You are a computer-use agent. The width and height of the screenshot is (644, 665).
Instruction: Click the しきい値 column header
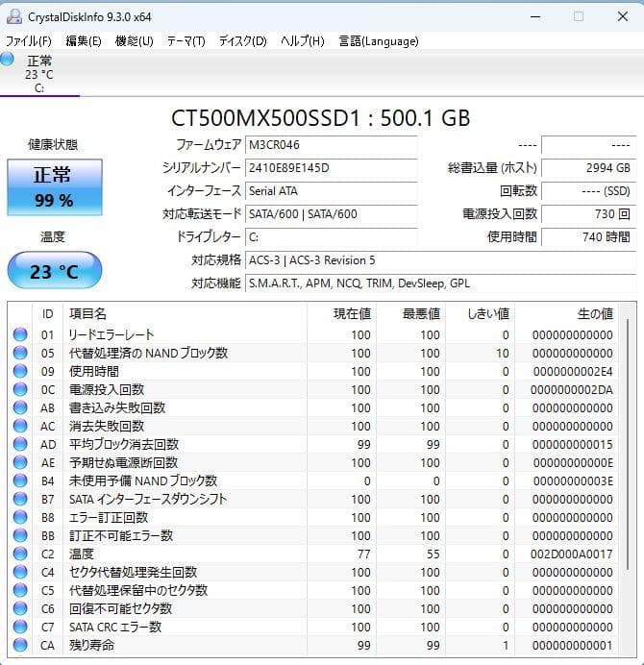(x=480, y=314)
